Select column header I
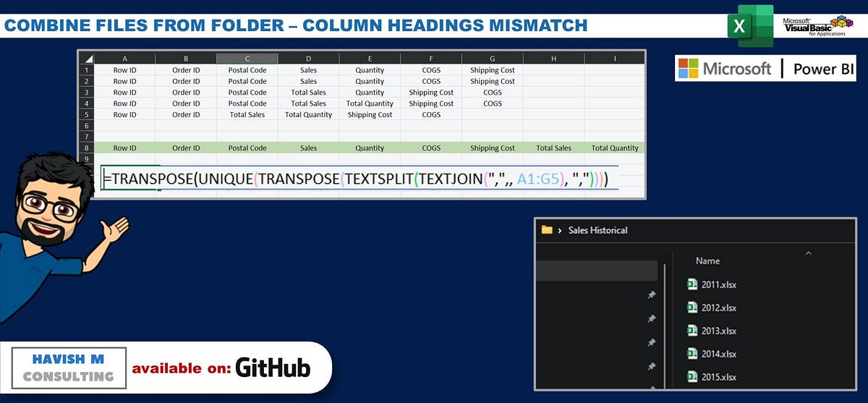Image resolution: width=868 pixels, height=403 pixels. tap(615, 59)
